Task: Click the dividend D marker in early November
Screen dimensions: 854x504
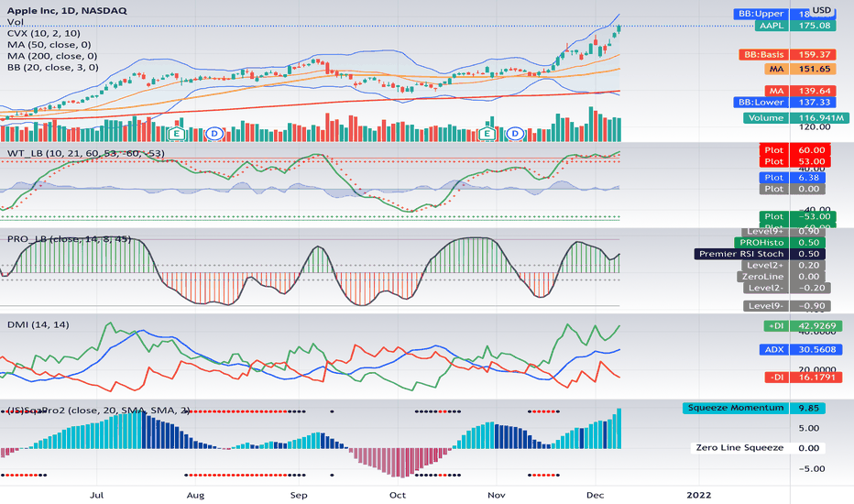Action: click(x=515, y=134)
